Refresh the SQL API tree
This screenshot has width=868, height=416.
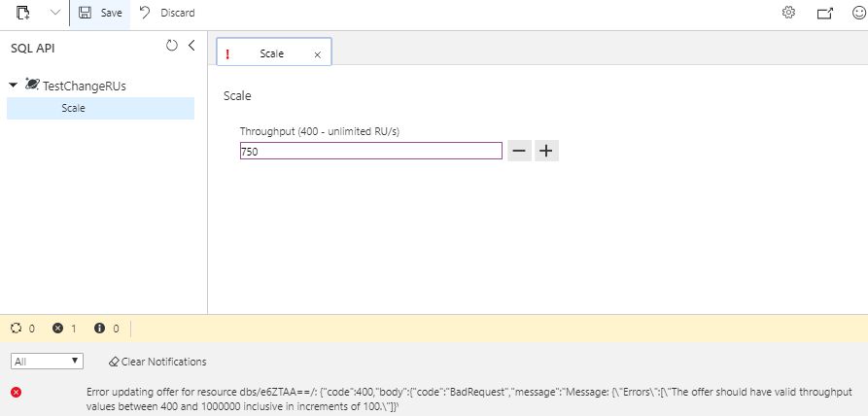point(172,46)
